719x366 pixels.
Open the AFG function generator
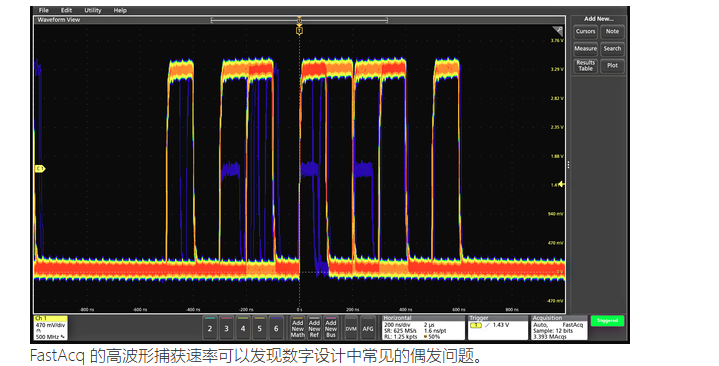click(368, 328)
